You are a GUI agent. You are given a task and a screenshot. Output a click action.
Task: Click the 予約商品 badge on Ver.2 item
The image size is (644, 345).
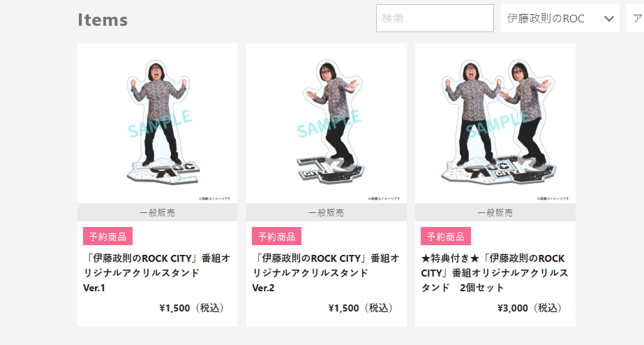tap(276, 237)
